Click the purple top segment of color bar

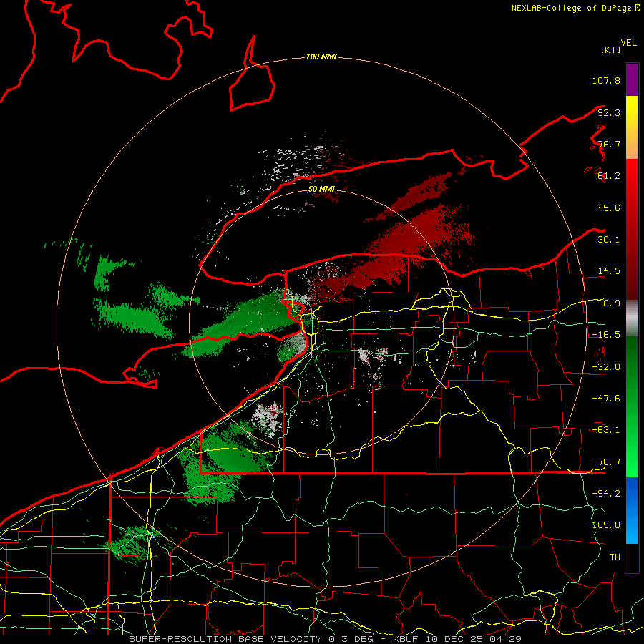tap(632, 79)
